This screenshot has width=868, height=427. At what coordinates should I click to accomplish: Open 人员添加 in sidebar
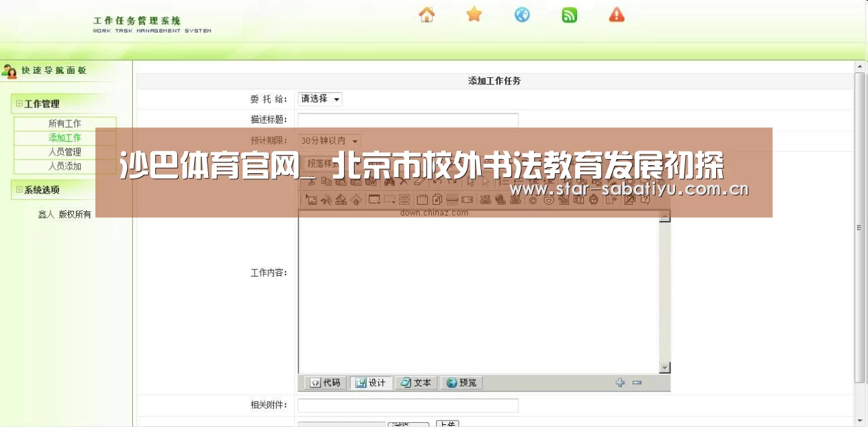click(x=64, y=166)
